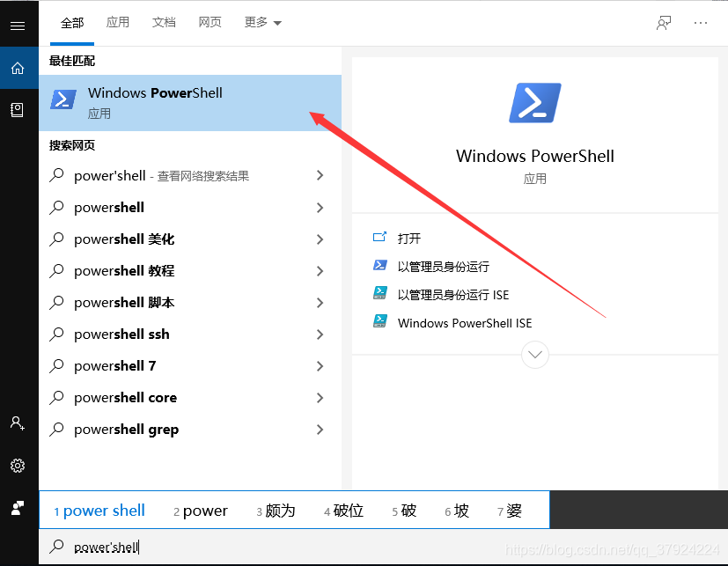Click the search magnifier in the search box
Screen dimensions: 728x566
click(x=56, y=546)
